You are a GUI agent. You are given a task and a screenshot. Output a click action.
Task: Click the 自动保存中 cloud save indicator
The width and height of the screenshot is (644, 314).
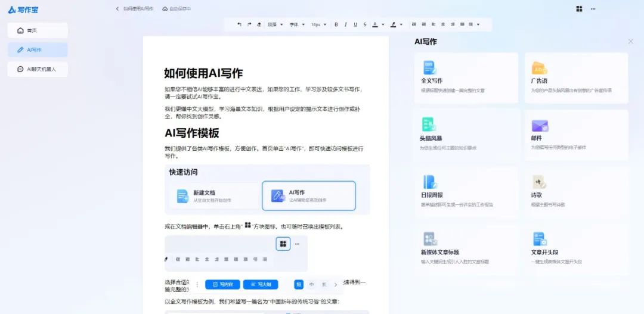pos(177,8)
